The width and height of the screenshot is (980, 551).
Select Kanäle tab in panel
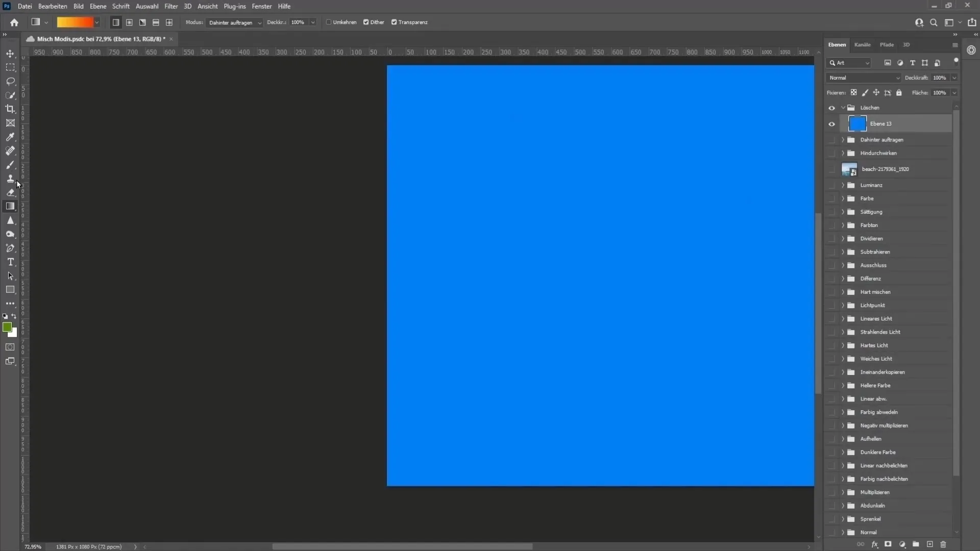pos(862,44)
